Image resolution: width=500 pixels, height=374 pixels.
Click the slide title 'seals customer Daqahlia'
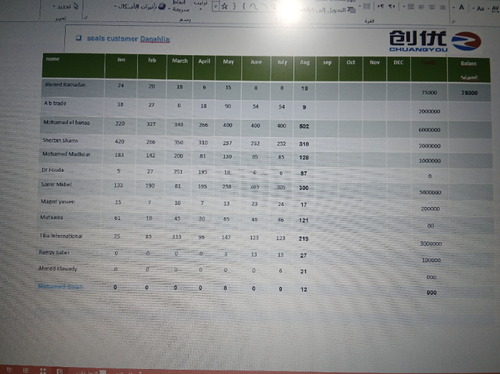click(128, 39)
